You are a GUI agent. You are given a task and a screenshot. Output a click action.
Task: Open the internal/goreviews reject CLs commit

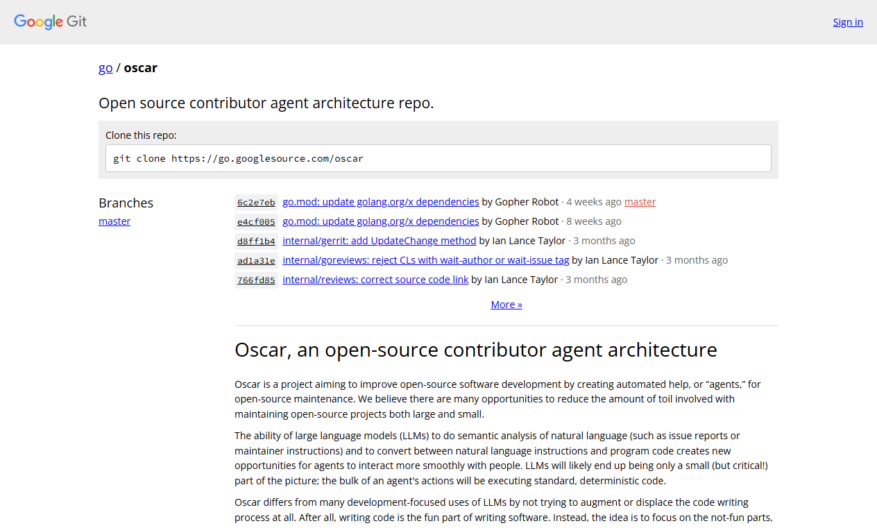[426, 260]
